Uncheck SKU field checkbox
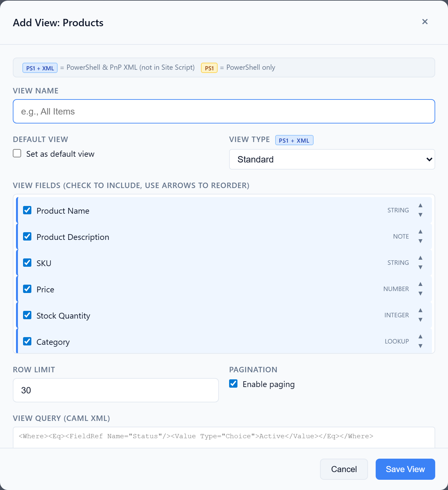This screenshot has height=490, width=448. (27, 263)
